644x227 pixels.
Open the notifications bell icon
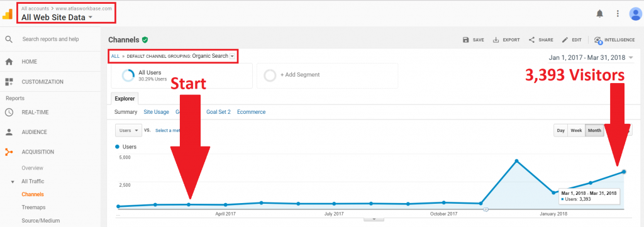(599, 14)
